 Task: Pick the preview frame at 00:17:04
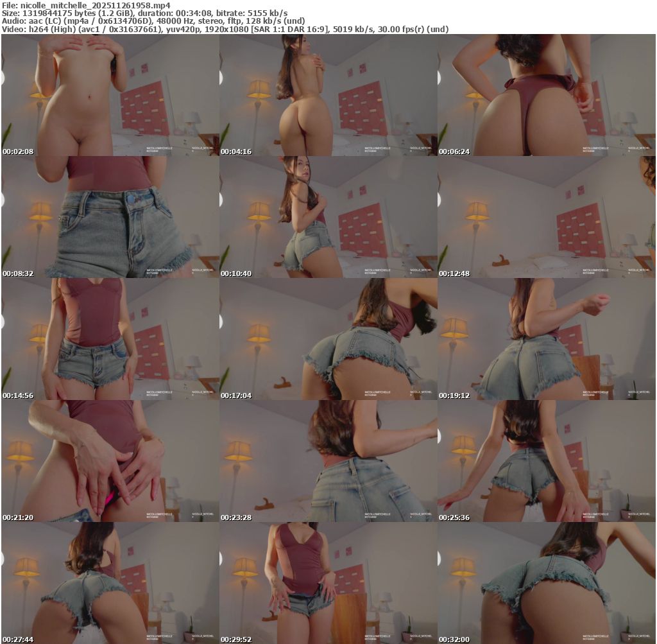pos(328,339)
